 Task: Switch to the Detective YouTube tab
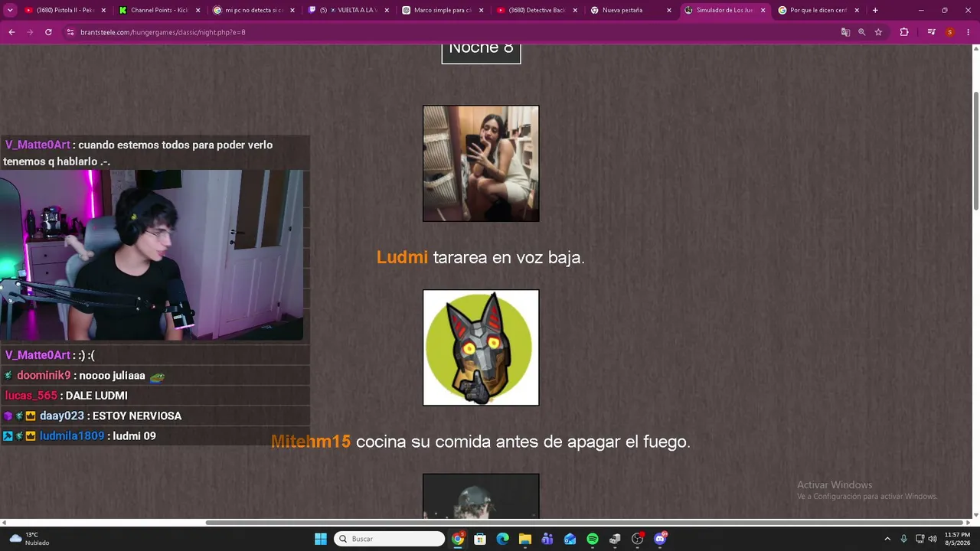536,10
